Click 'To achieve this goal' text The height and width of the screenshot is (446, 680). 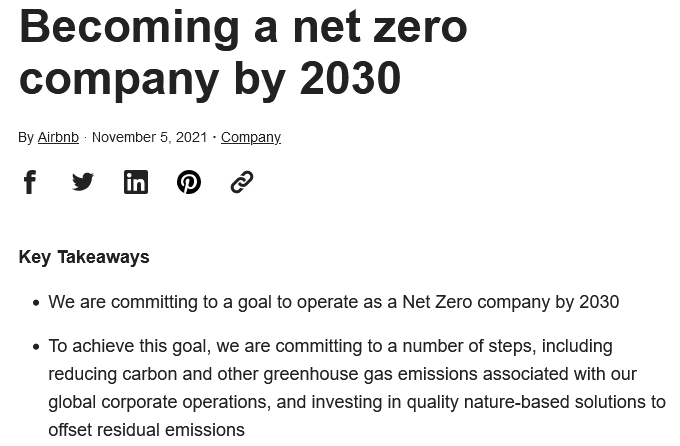coord(127,346)
